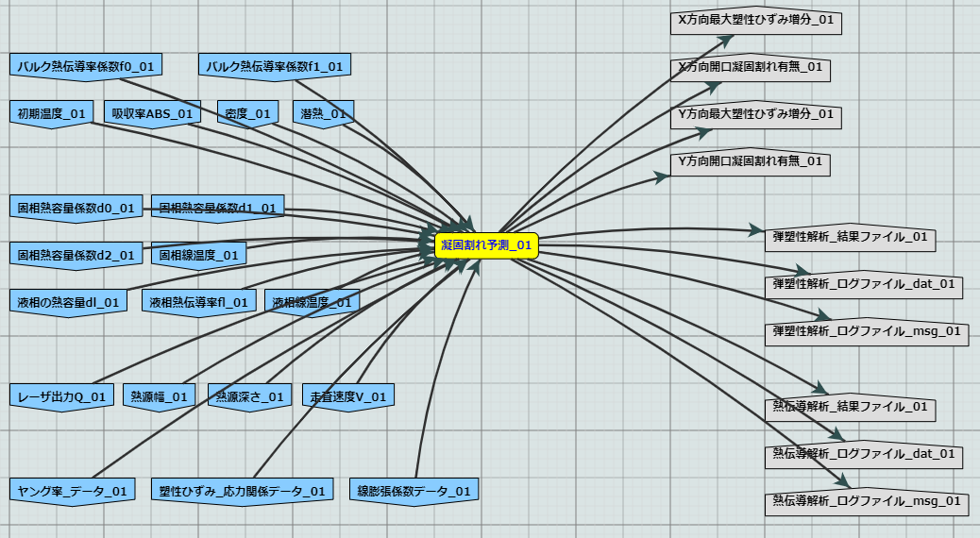
Task: Click the 固相線温度_01 node
Action: coord(199,256)
